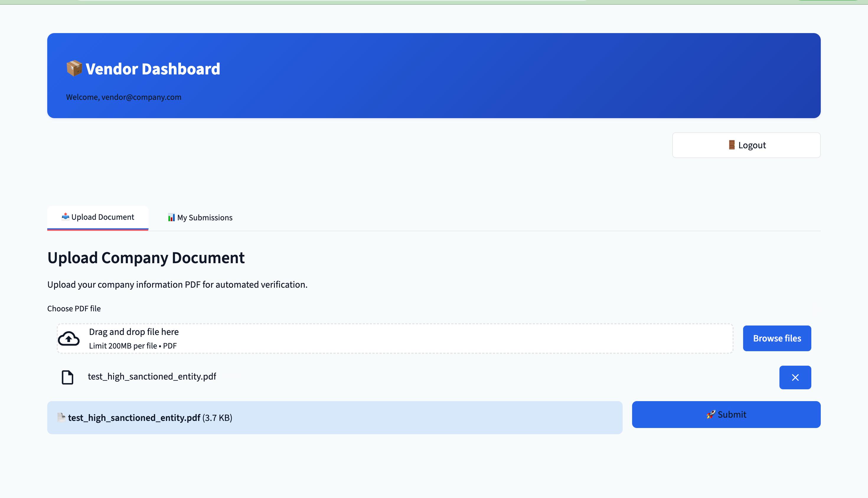868x498 pixels.
Task: Click the Vendor Dashboard title
Action: click(x=152, y=69)
